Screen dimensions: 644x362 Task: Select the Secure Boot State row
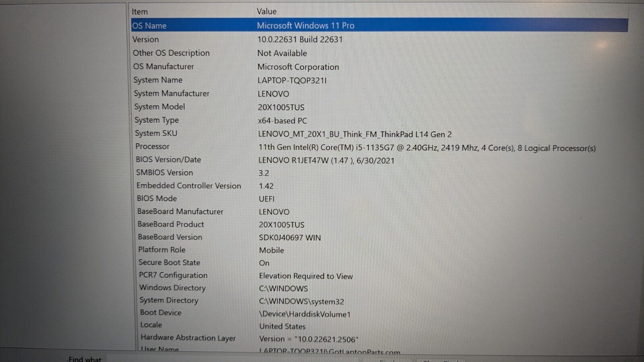click(x=169, y=262)
